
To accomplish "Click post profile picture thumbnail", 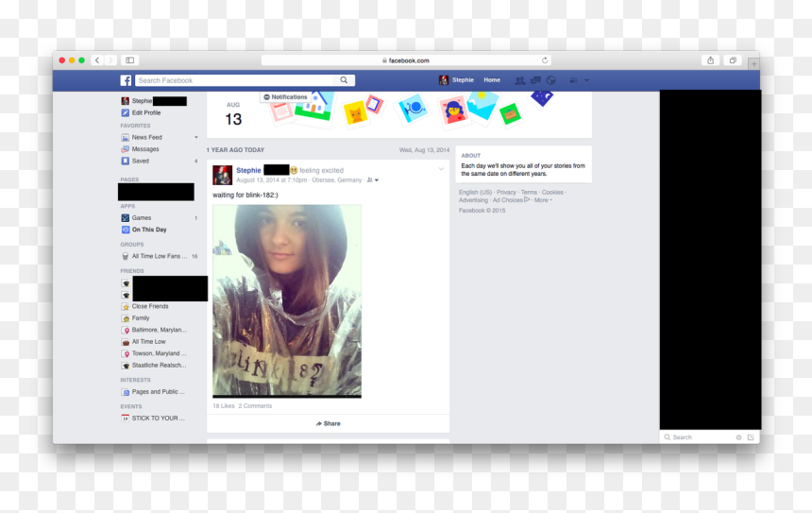I will pyautogui.click(x=223, y=175).
